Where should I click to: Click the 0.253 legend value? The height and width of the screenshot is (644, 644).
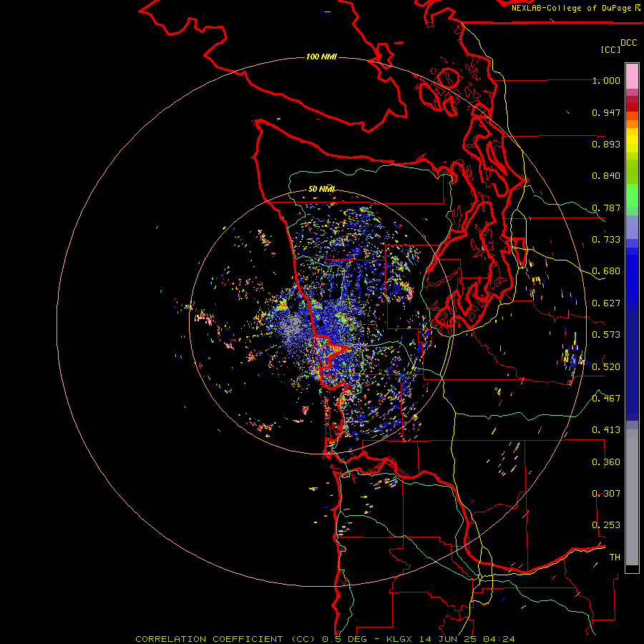tap(606, 525)
